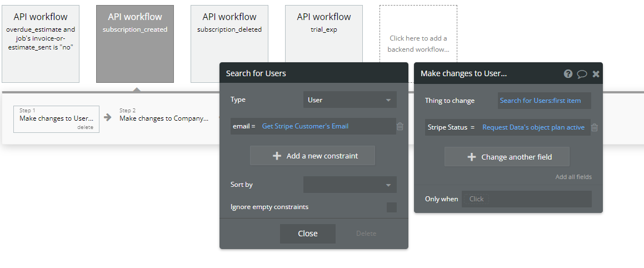Screen dimensions: 644x268
Task: Expand the Sort by dropdown
Action: 350,185
